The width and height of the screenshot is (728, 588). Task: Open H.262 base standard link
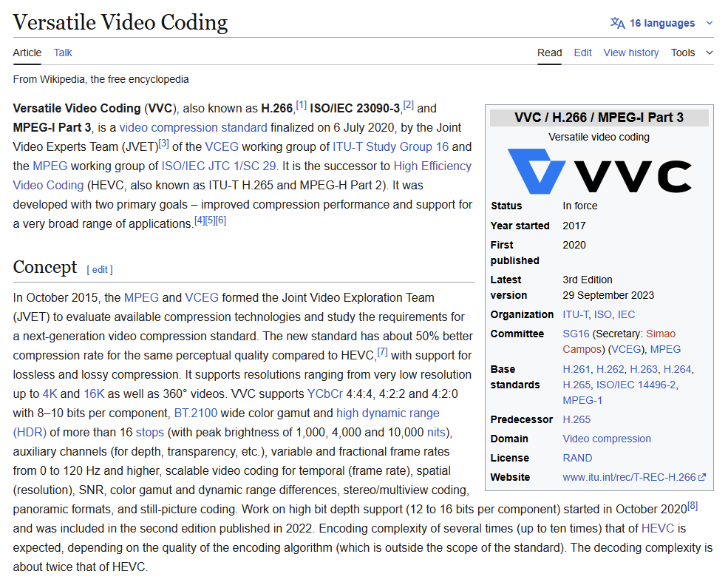pos(610,369)
